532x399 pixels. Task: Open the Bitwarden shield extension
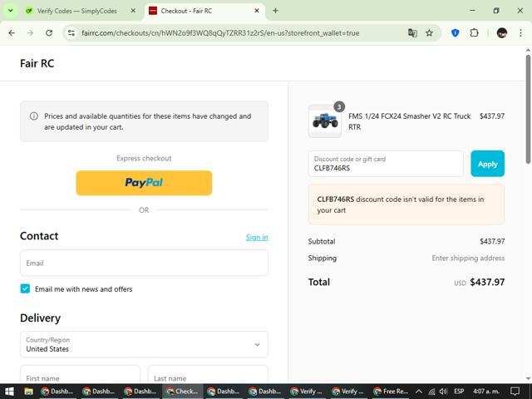click(456, 33)
